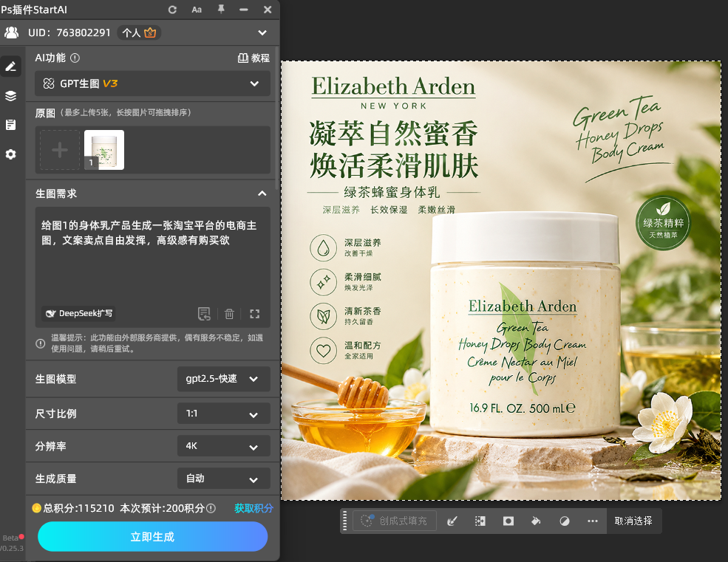Click the 本次预计:200积分 text
This screenshot has width=728, height=562.
[162, 508]
